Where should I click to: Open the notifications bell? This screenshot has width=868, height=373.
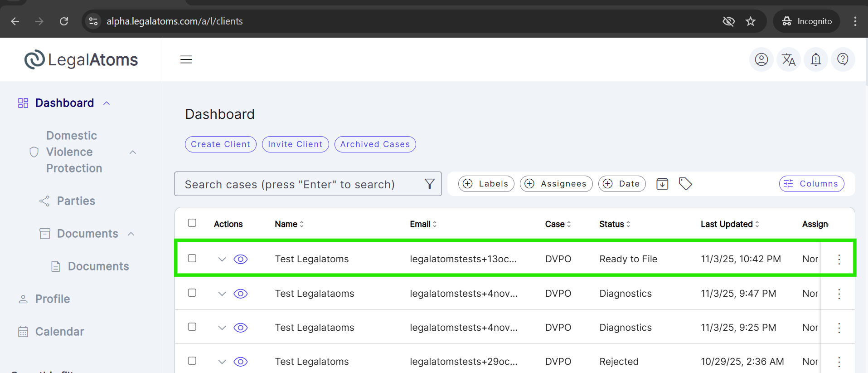pos(815,59)
